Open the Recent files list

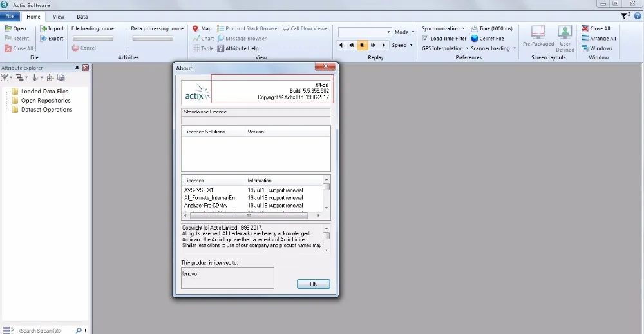[x=17, y=38]
